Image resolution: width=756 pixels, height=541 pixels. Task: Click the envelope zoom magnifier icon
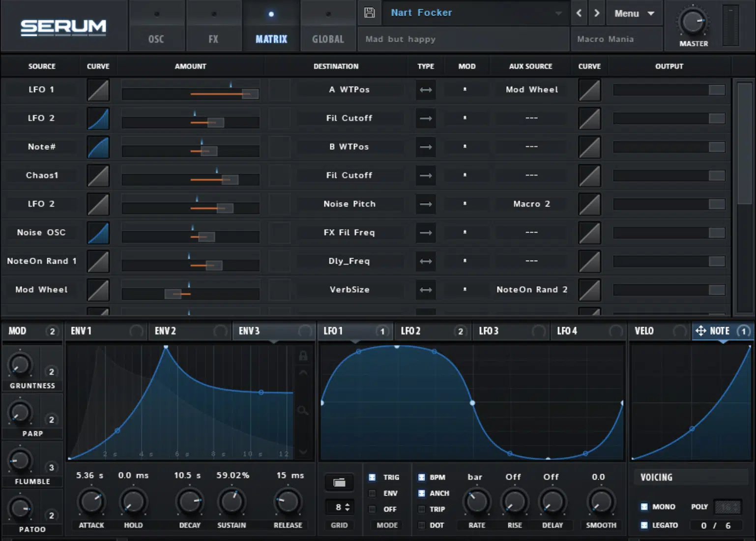pos(303,410)
